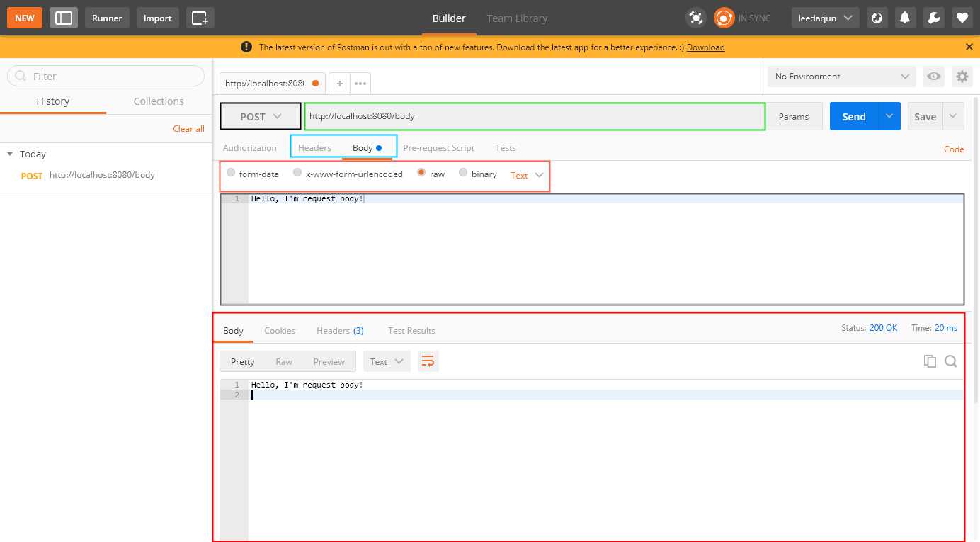The image size is (980, 542).
Task: Click the Clear all link
Action: [188, 129]
